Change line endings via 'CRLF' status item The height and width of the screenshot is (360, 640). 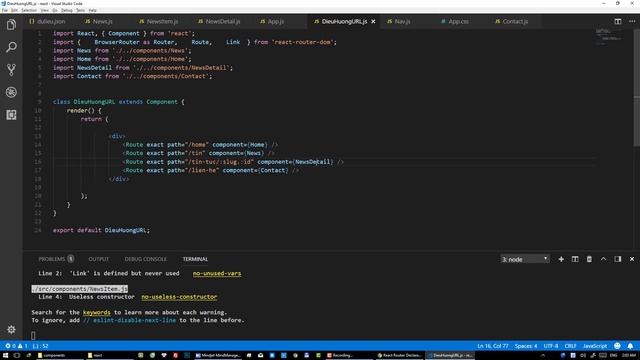coord(570,346)
